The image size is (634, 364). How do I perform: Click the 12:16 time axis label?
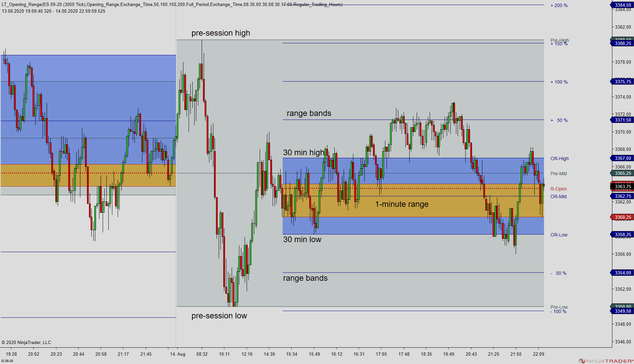[247, 354]
